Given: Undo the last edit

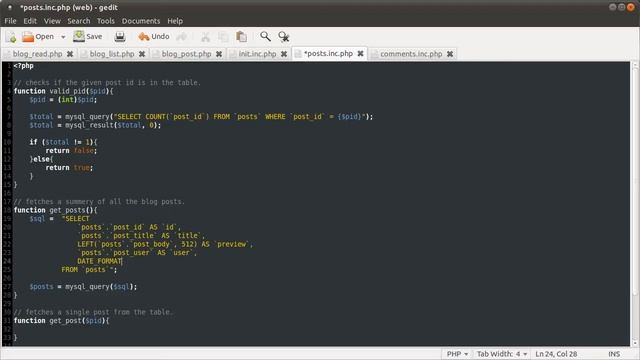Looking at the screenshot, I should (x=153, y=37).
